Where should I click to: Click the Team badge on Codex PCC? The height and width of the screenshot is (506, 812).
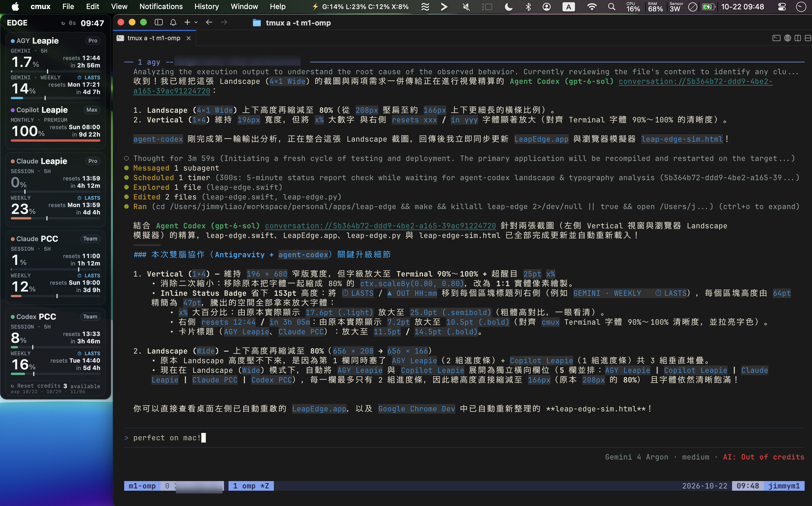pyautogui.click(x=90, y=316)
